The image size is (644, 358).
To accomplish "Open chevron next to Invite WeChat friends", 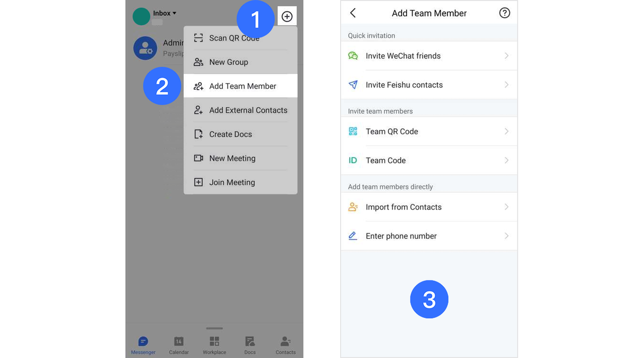I will (x=507, y=56).
